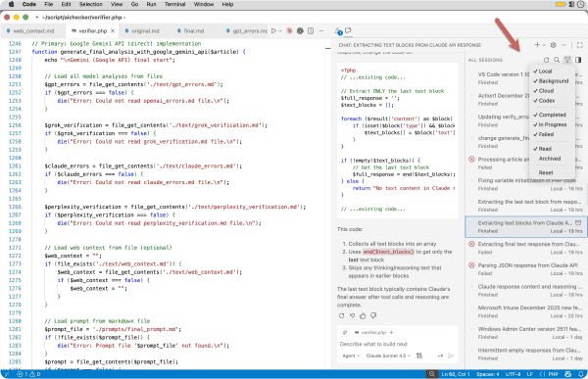Click the errors and warnings indicator
The height and width of the screenshot is (379, 588).
[x=28, y=374]
